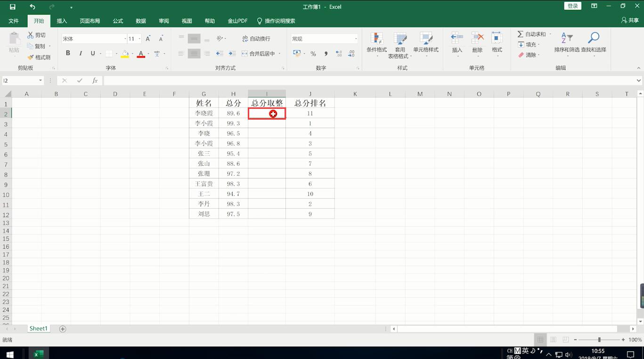Open 套用表格格式 table styles

[x=400, y=45]
